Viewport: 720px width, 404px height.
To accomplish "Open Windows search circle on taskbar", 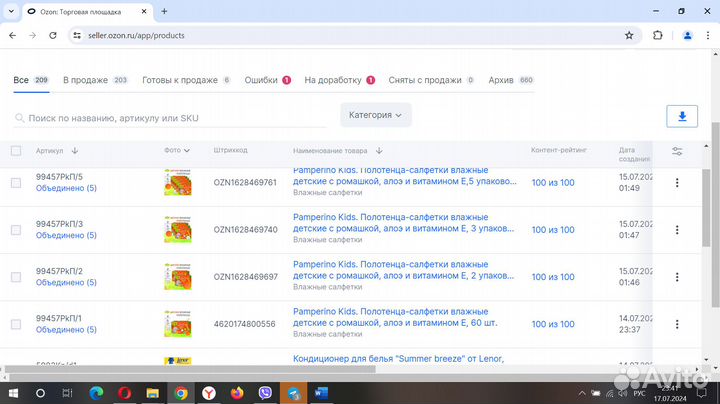I will pos(40,393).
